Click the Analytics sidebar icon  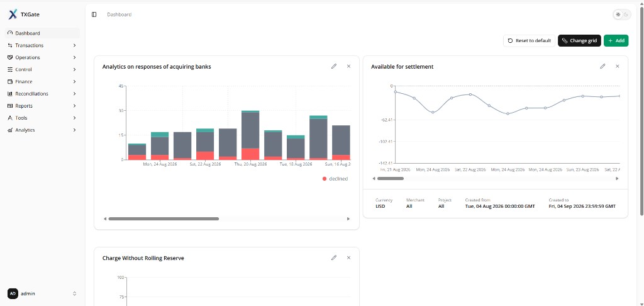click(x=10, y=130)
